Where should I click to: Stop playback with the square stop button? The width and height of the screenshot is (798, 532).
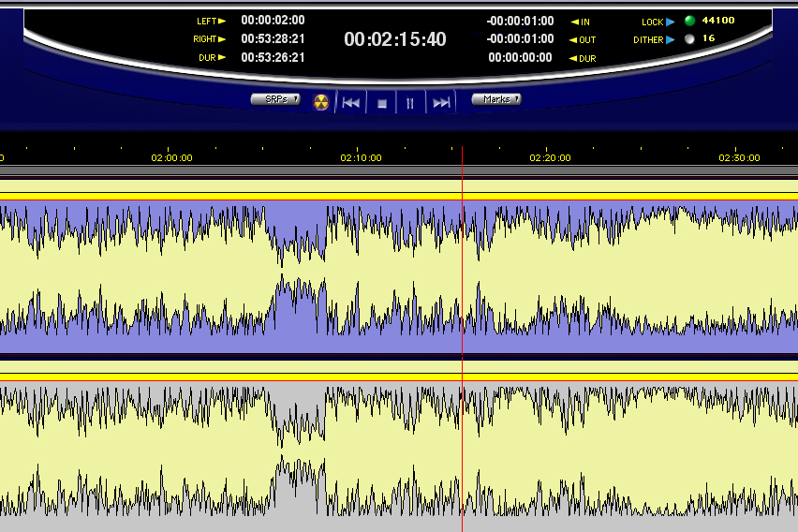click(382, 104)
